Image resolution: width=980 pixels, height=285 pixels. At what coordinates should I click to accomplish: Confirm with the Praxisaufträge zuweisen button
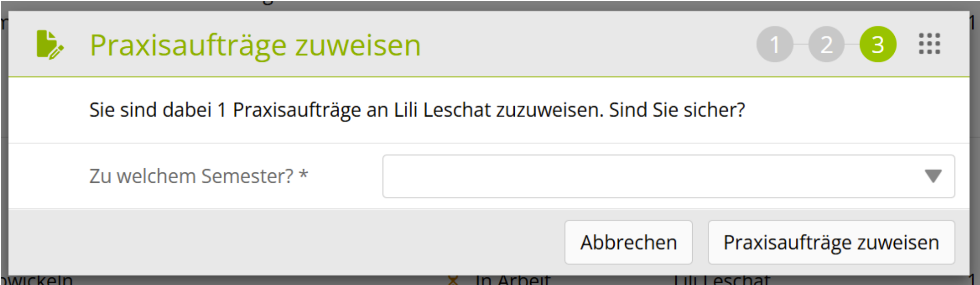click(x=831, y=242)
